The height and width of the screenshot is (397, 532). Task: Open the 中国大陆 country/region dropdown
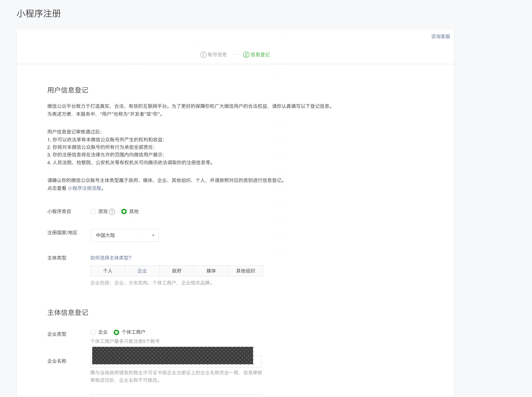[x=124, y=235]
